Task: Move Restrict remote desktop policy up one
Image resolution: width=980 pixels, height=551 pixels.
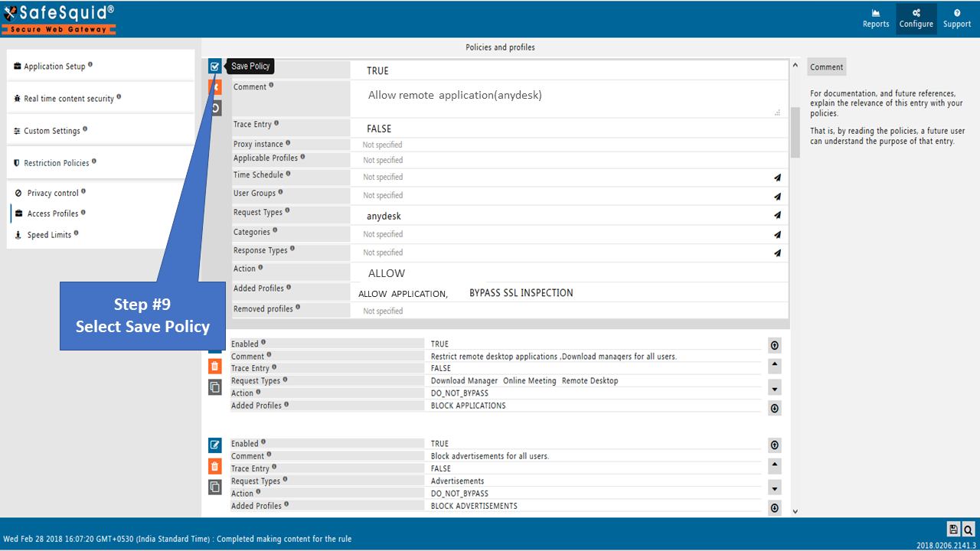Action: pyautogui.click(x=775, y=366)
